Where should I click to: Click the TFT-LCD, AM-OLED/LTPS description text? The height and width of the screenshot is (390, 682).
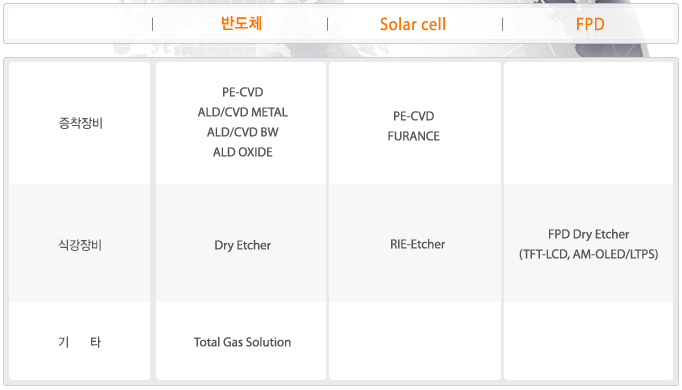588,254
